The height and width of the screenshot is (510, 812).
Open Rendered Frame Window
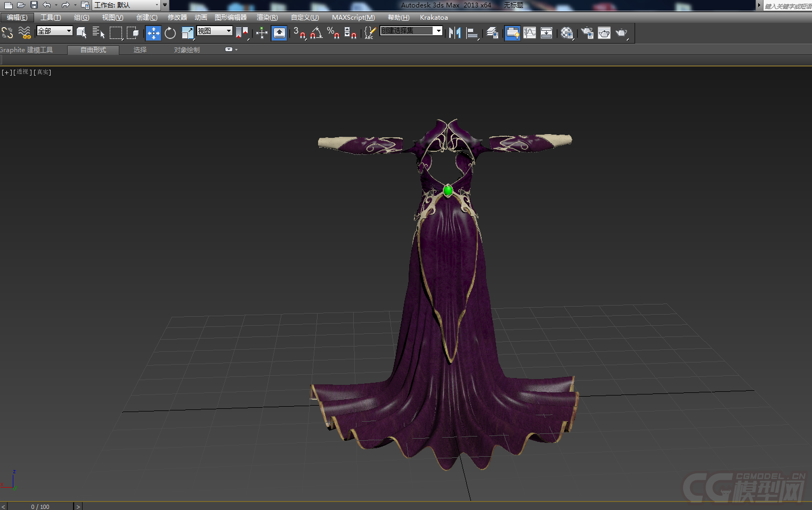(604, 33)
